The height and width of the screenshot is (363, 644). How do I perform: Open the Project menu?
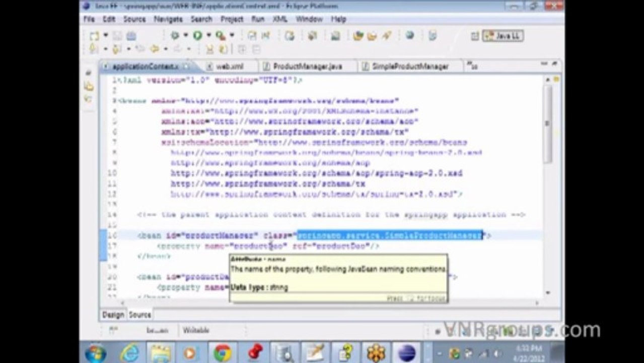click(232, 19)
